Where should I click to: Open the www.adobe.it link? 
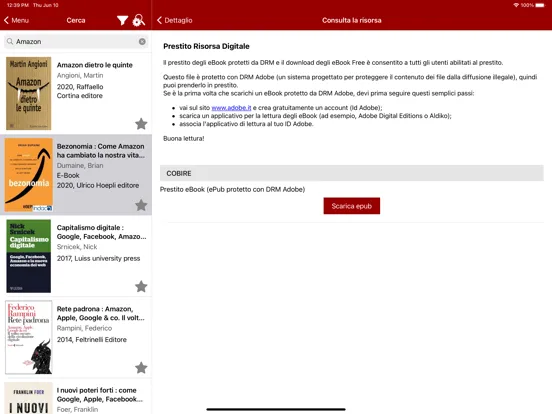pyautogui.click(x=231, y=108)
